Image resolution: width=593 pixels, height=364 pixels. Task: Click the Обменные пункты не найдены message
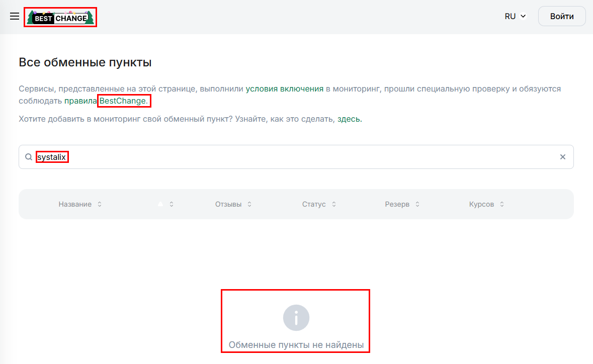(296, 344)
